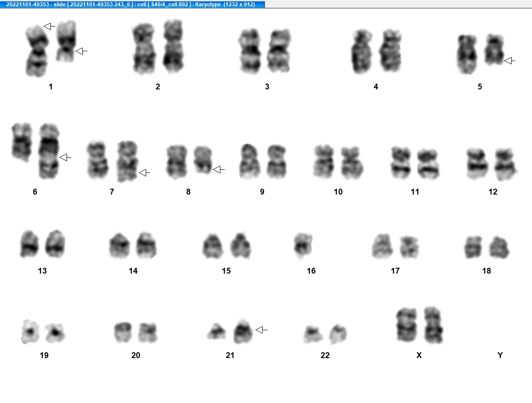Screen dimensions: 532x403
Task: Pick the left homolog of chromosome 20
Action: coord(123,332)
